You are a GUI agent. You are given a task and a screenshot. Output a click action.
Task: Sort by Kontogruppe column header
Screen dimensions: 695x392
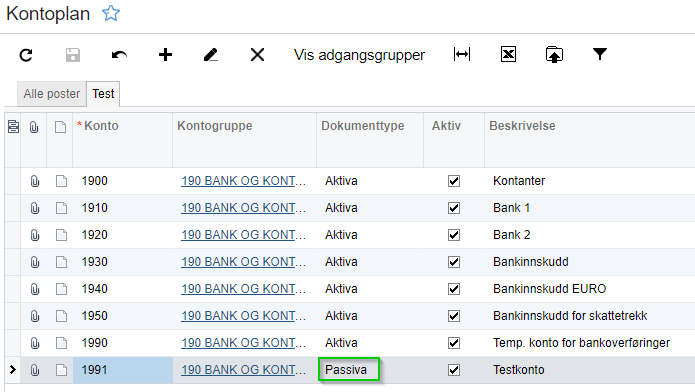215,125
